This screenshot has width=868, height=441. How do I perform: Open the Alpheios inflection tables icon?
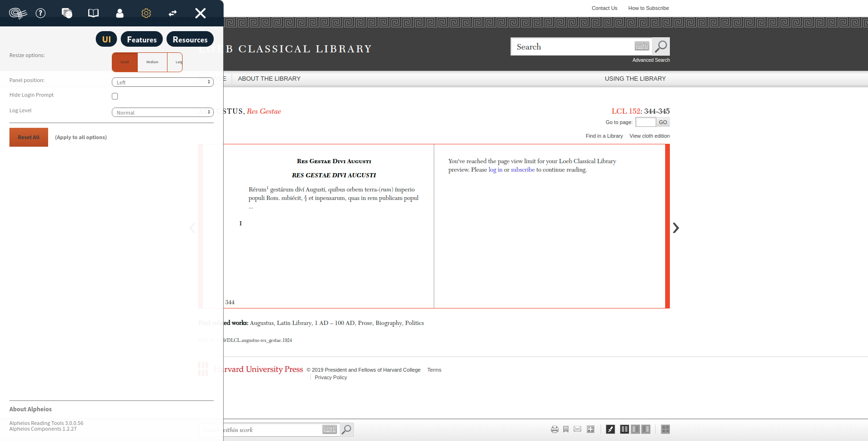click(x=67, y=13)
